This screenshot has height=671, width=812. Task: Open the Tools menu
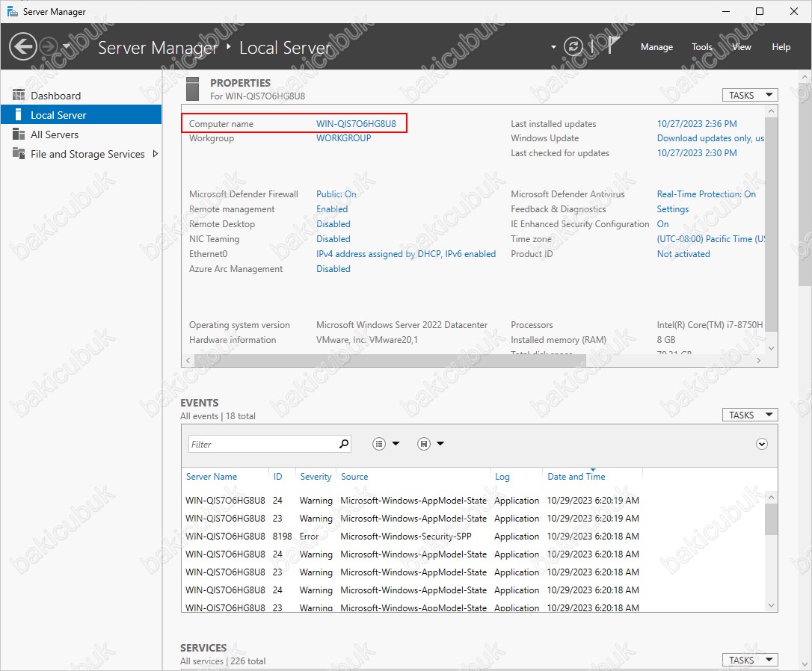701,47
